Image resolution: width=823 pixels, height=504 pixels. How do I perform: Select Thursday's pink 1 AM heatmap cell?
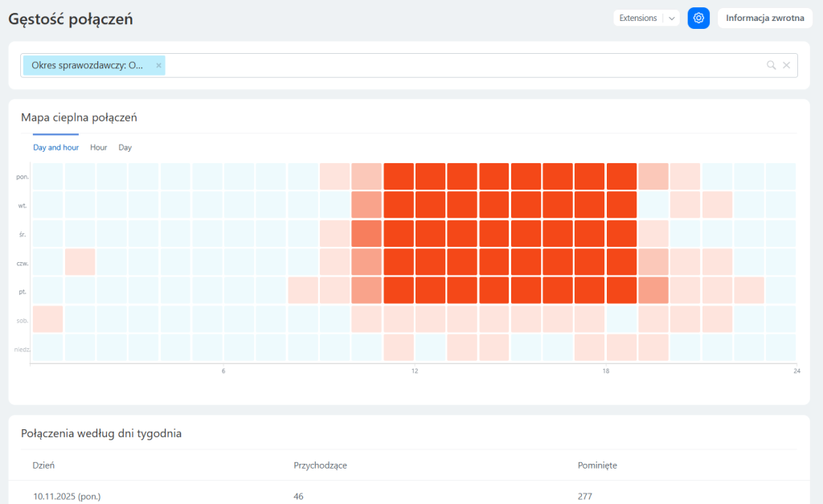[x=80, y=262]
